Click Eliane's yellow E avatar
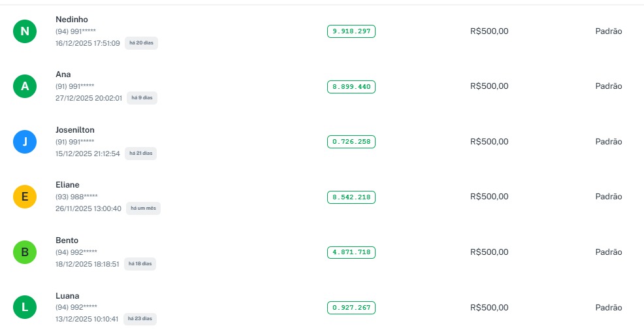The width and height of the screenshot is (644, 330). (x=25, y=197)
